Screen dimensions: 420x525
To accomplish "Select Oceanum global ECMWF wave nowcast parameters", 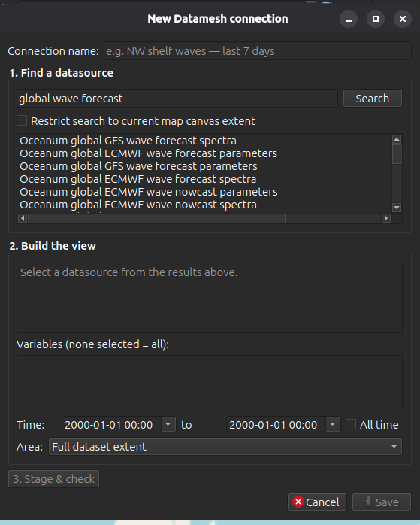I will click(149, 192).
